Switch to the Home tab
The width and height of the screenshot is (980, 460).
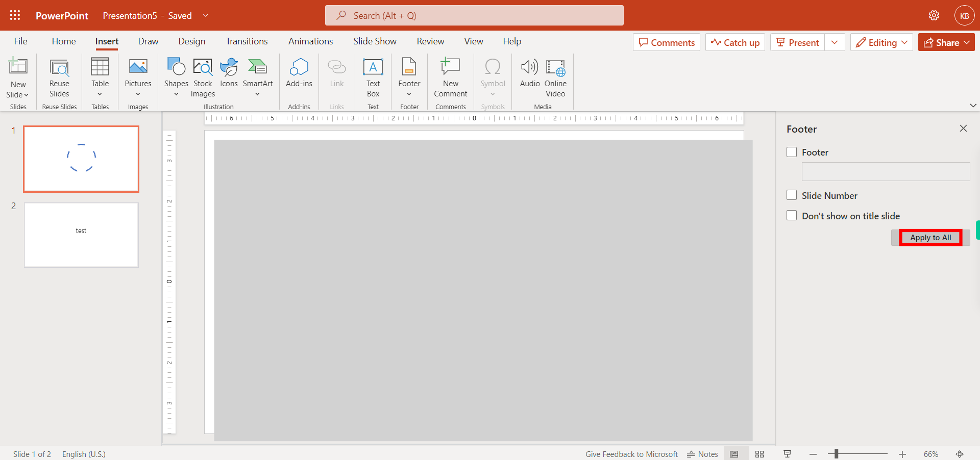(x=64, y=41)
